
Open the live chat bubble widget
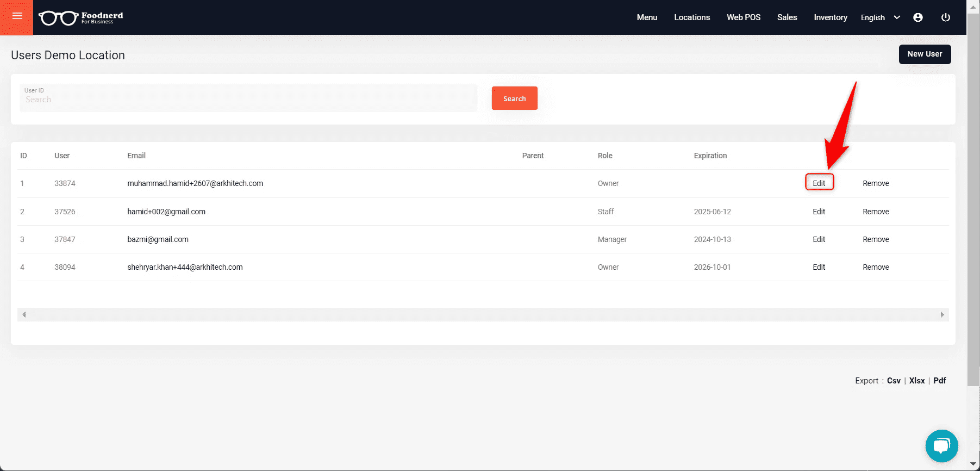(941, 446)
